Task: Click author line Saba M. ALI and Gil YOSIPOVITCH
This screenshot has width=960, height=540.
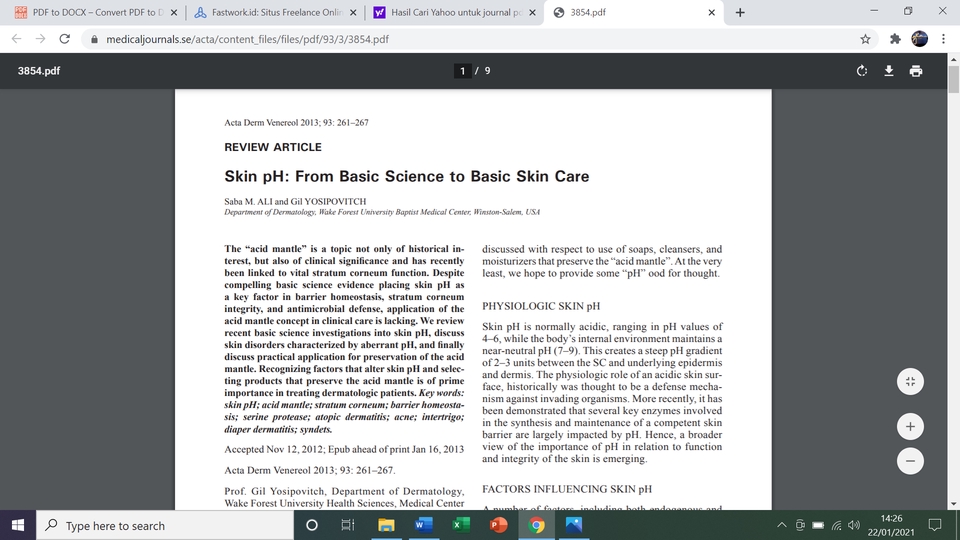Action: tap(295, 201)
